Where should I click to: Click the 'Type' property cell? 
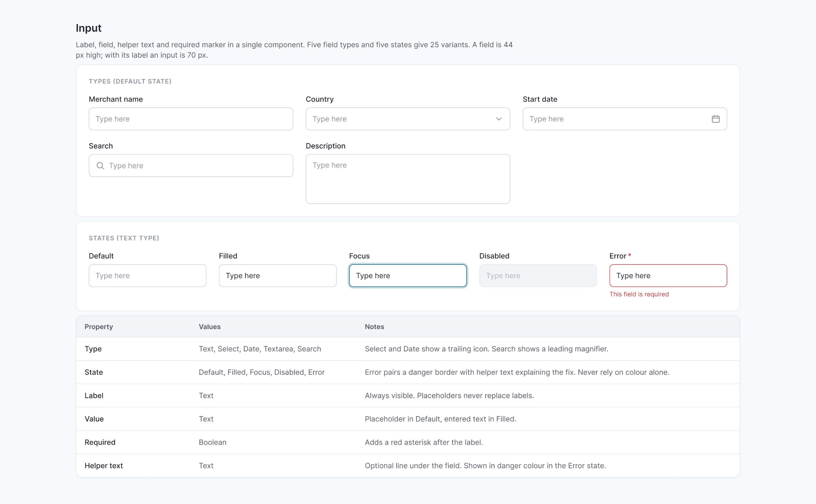pos(93,349)
